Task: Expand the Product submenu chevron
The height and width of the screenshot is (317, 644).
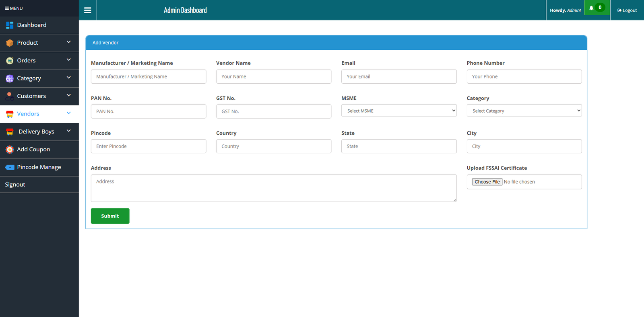Action: [68, 42]
